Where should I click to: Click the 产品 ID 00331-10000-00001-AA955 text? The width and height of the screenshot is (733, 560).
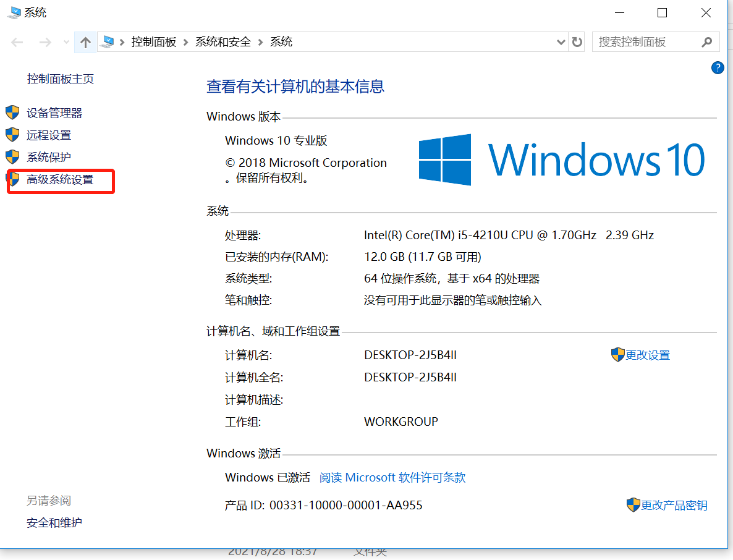tap(323, 506)
